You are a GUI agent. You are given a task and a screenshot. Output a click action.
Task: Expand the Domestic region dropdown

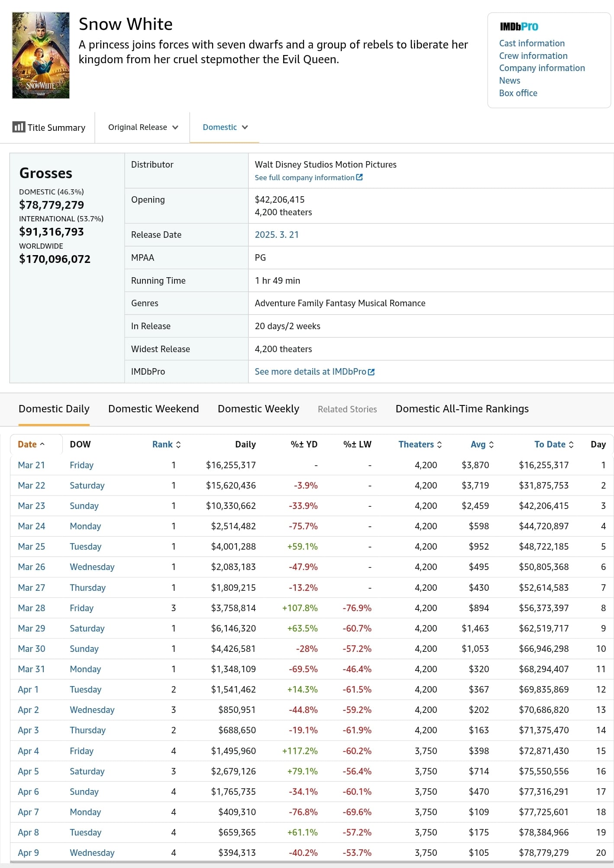pos(225,127)
